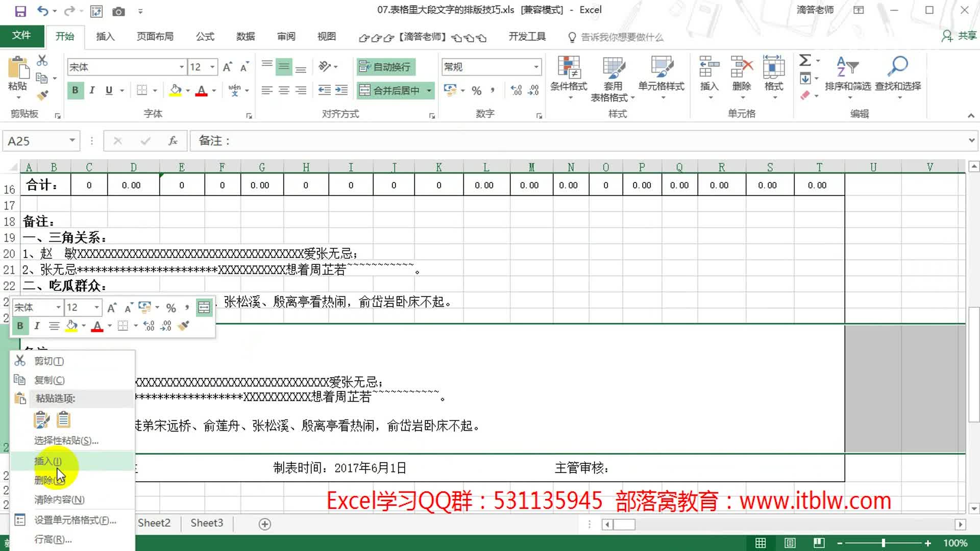Click the Paste clipboard icon in ribbon
This screenshot has width=980, height=551.
18,68
